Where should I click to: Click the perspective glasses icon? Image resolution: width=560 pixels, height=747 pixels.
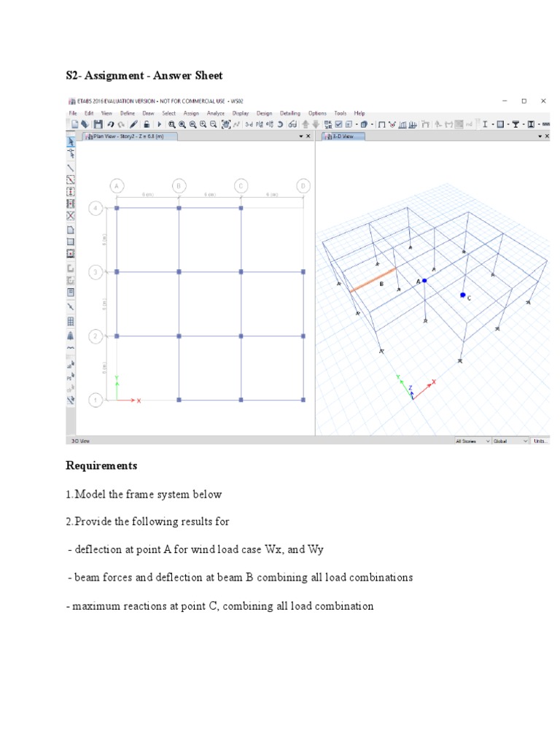[x=293, y=124]
